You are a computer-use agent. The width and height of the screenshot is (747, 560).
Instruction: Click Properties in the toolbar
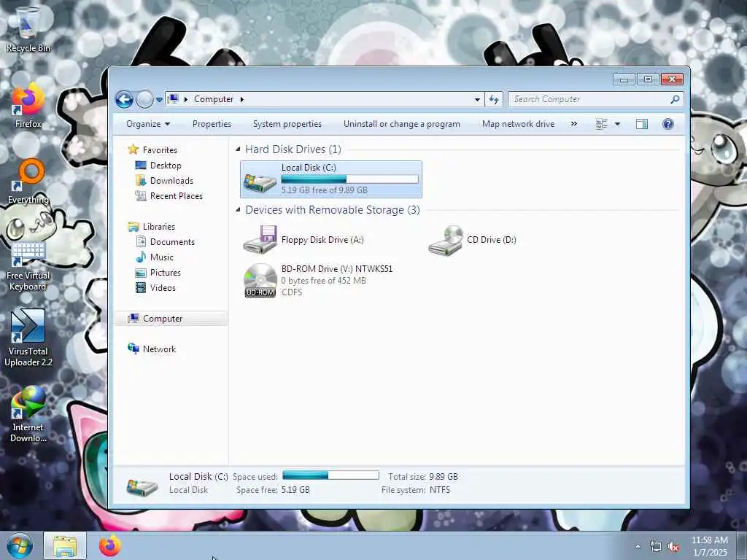[x=212, y=124]
